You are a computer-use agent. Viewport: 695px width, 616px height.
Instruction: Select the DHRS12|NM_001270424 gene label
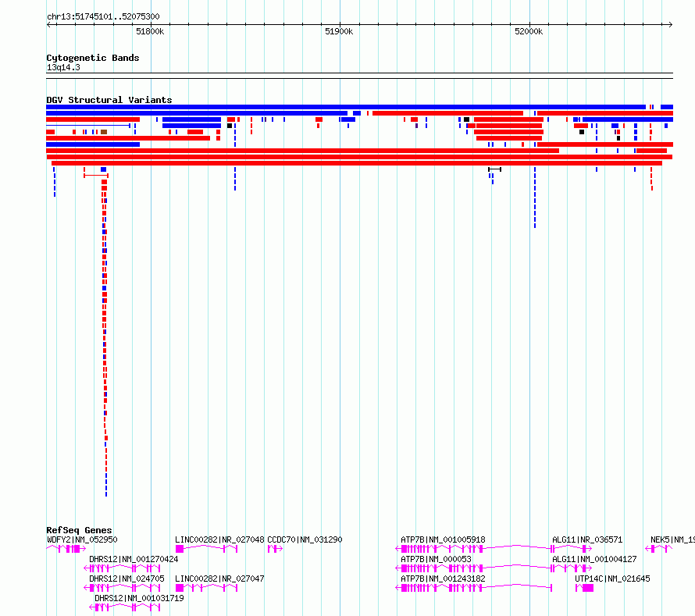click(x=134, y=559)
